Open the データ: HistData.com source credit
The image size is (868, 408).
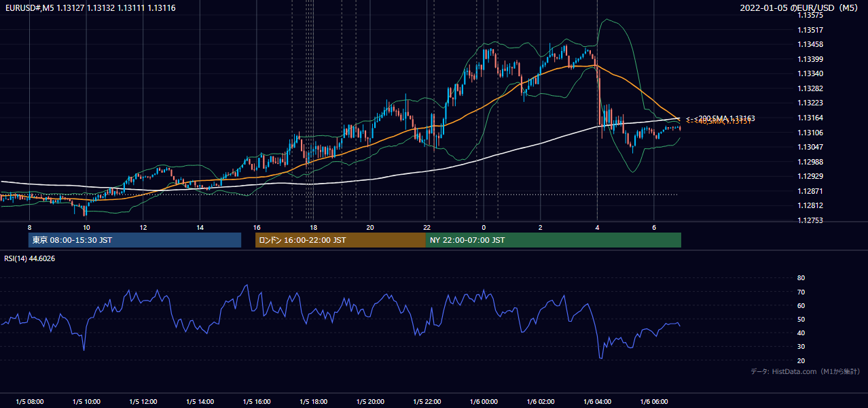click(x=805, y=371)
